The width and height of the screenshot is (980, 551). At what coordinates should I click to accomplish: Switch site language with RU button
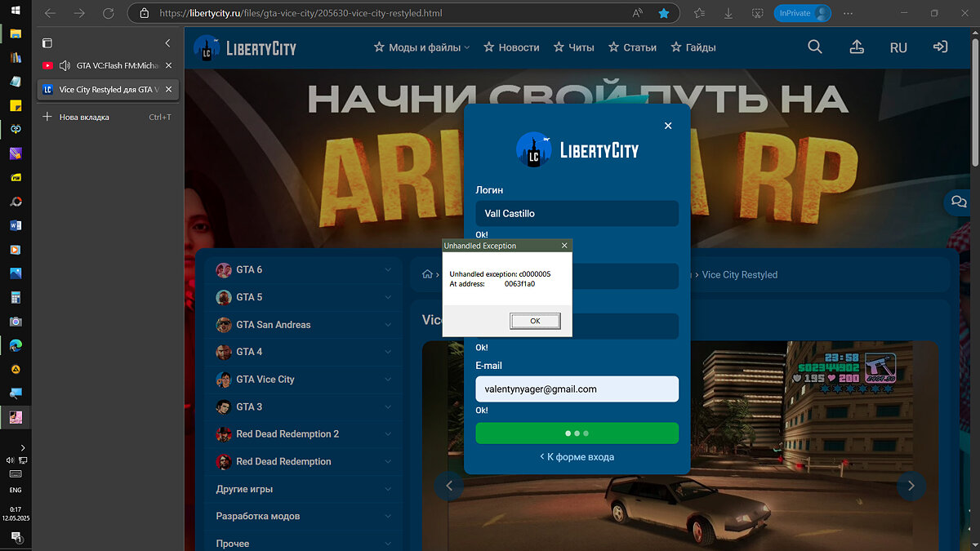tap(898, 47)
